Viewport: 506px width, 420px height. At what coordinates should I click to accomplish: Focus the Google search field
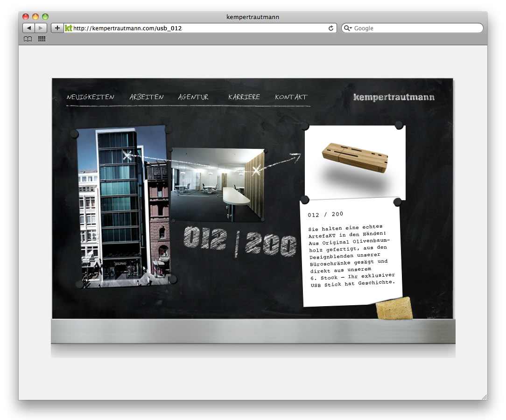412,28
